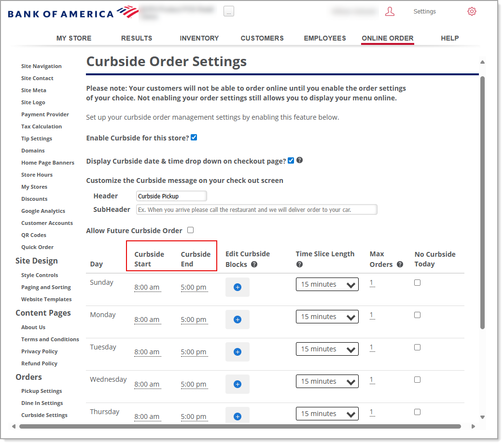Expand Thursday time slice length dropdown
The height and width of the screenshot is (445, 504).
[x=327, y=414]
